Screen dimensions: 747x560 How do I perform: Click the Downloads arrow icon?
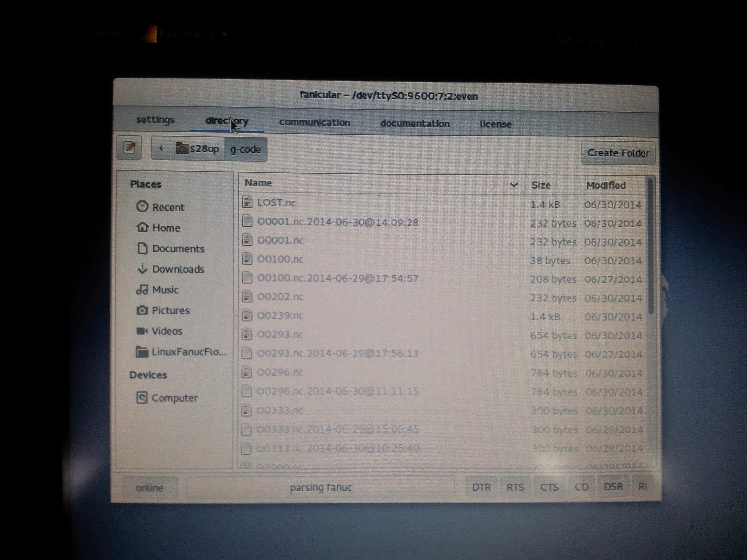pos(142,269)
